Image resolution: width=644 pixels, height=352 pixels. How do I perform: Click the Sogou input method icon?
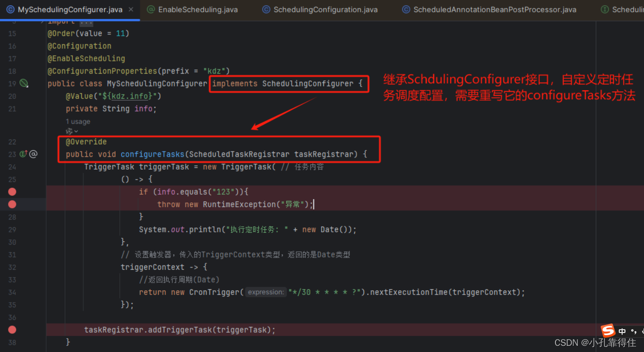(x=608, y=331)
